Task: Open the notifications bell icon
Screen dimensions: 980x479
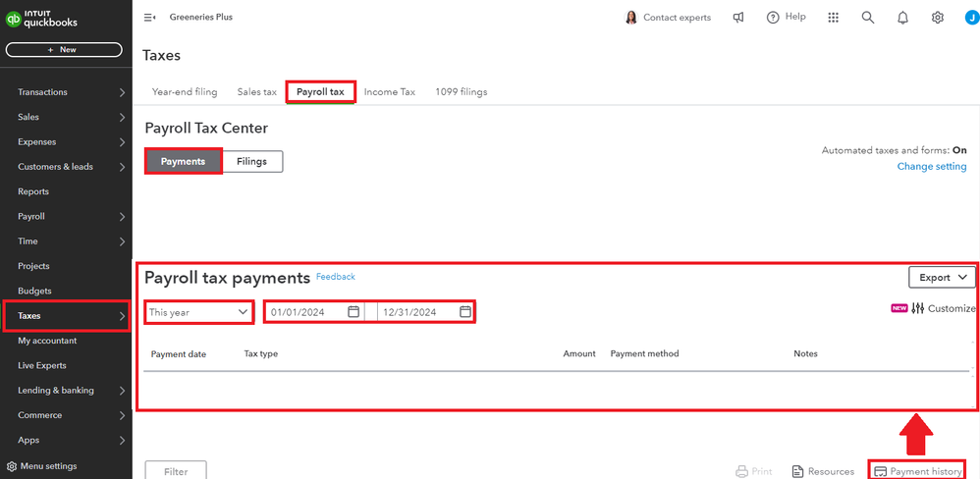Action: (902, 18)
